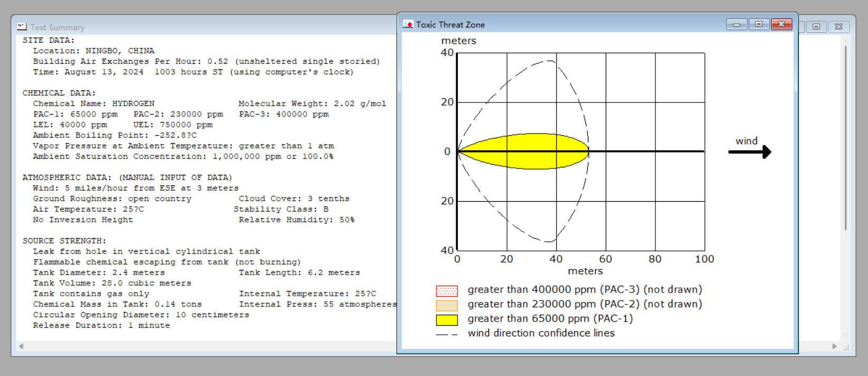Click 'Chemical Mass in Tank: 0.14 tons'
This screenshot has height=376, width=868.
(117, 304)
